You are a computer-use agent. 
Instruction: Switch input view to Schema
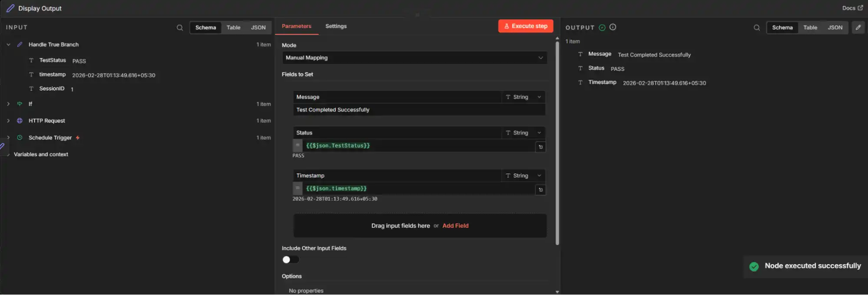[x=205, y=27]
